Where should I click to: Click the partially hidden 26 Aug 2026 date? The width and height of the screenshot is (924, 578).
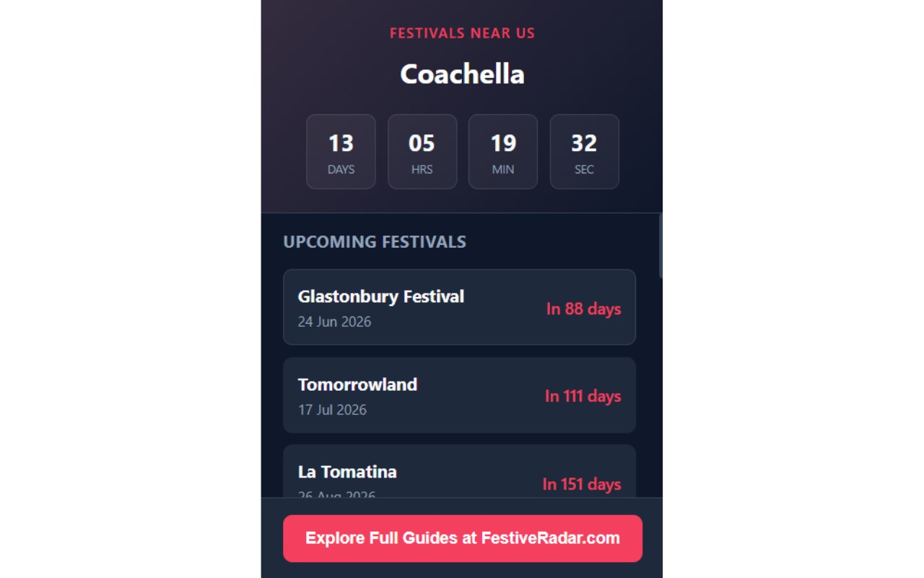(x=336, y=495)
